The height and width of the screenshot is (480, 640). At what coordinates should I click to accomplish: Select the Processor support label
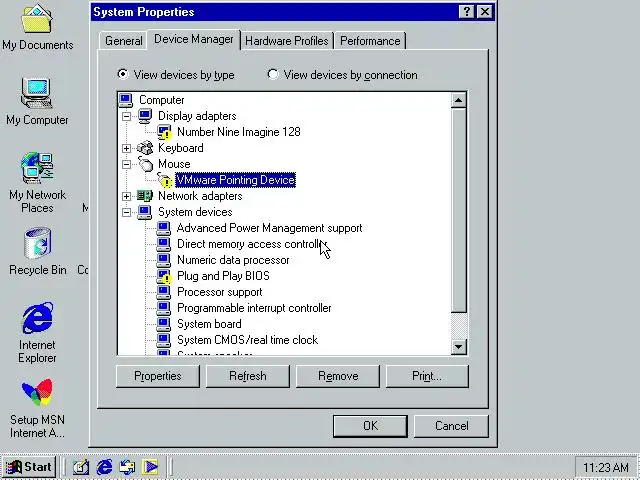[220, 292]
